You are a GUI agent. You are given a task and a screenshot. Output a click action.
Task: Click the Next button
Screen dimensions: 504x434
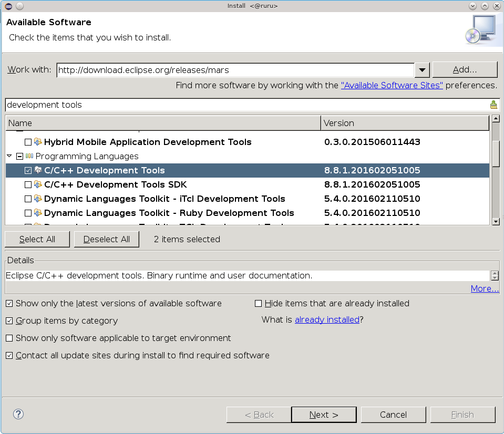tap(324, 415)
